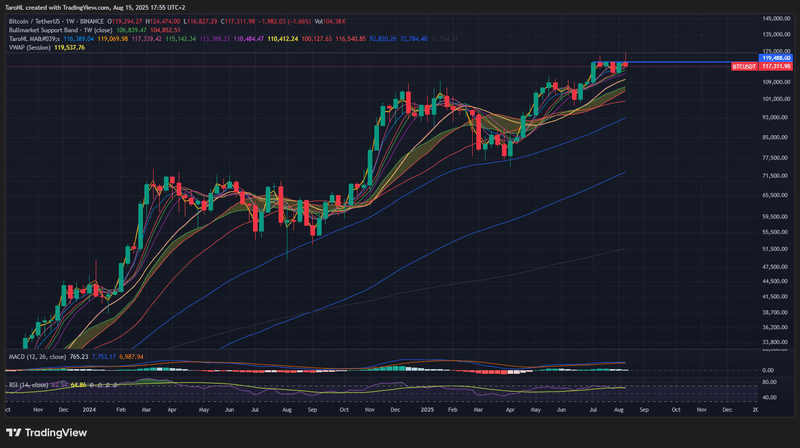Image resolution: width=800 pixels, height=448 pixels.
Task: Click the 101,000.00 price axis label
Action: point(776,99)
